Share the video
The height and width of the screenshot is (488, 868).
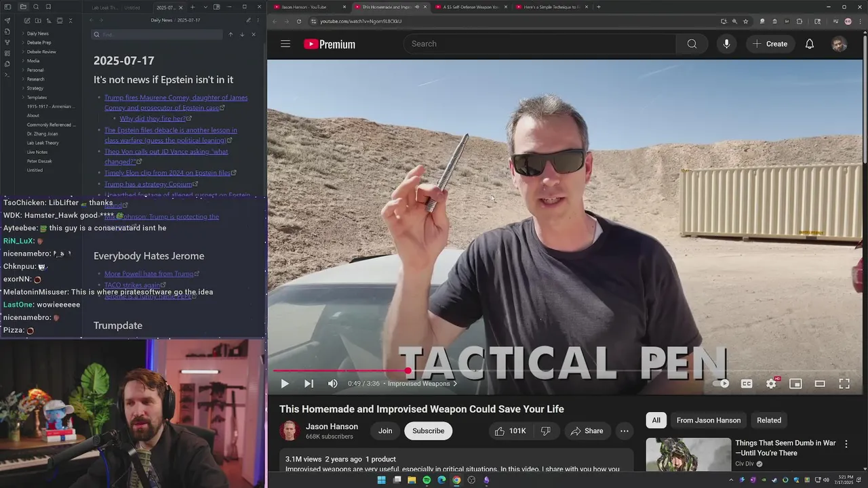click(587, 431)
